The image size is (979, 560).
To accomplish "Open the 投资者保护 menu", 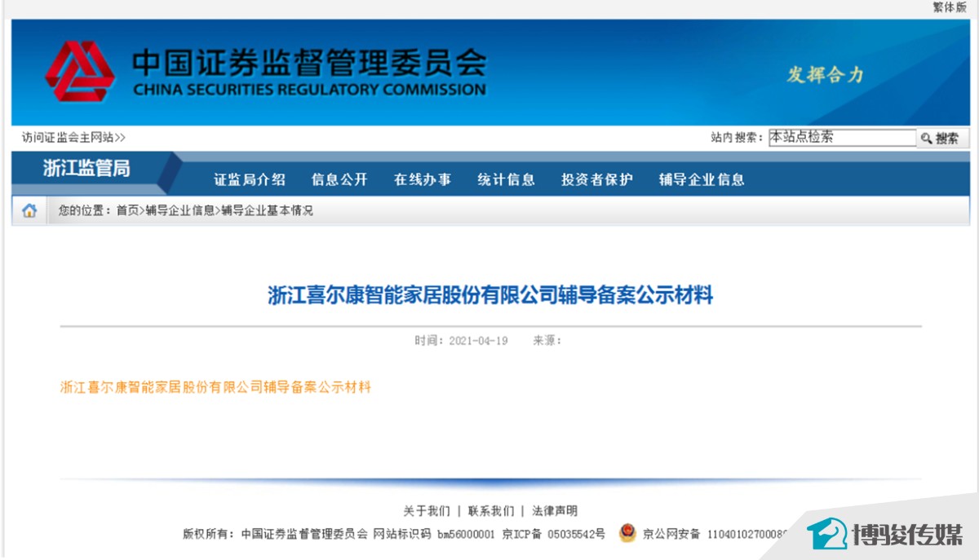I will (x=596, y=179).
